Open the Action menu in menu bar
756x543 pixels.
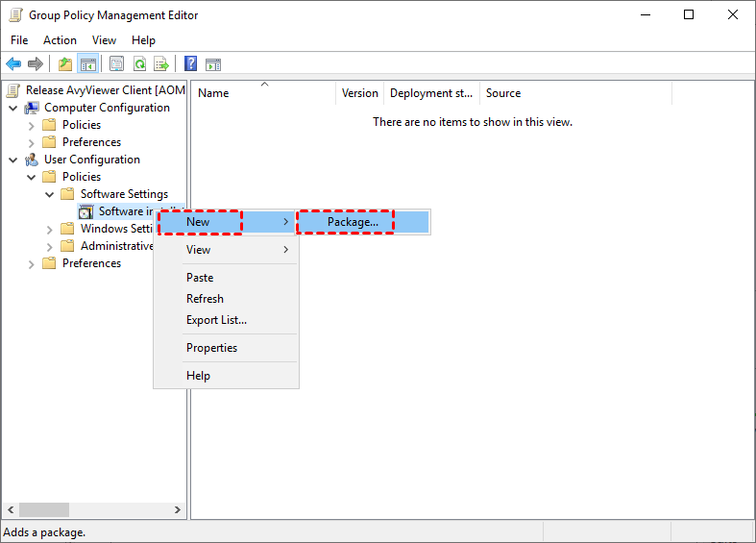click(x=60, y=40)
